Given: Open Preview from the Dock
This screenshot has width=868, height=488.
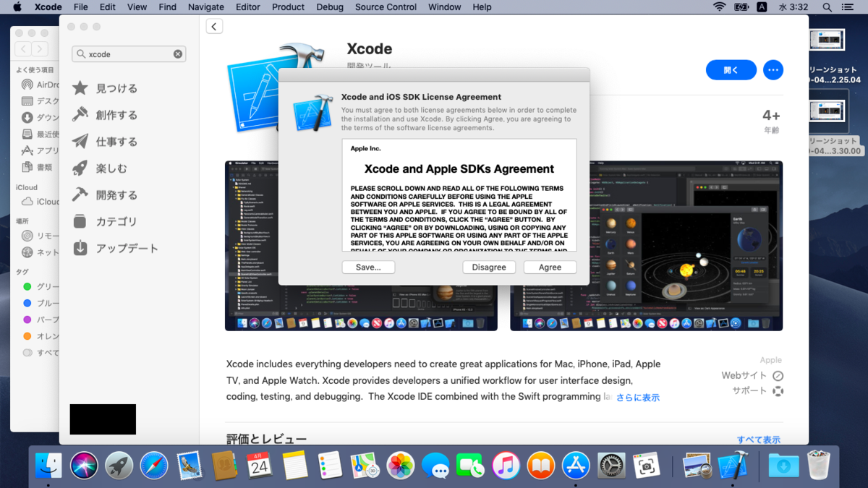Looking at the screenshot, I should point(697,466).
